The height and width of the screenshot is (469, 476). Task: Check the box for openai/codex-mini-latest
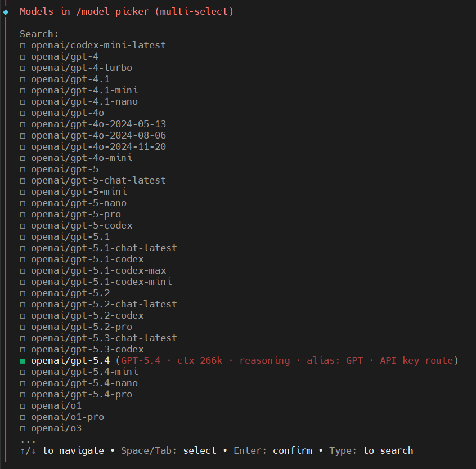(x=23, y=46)
